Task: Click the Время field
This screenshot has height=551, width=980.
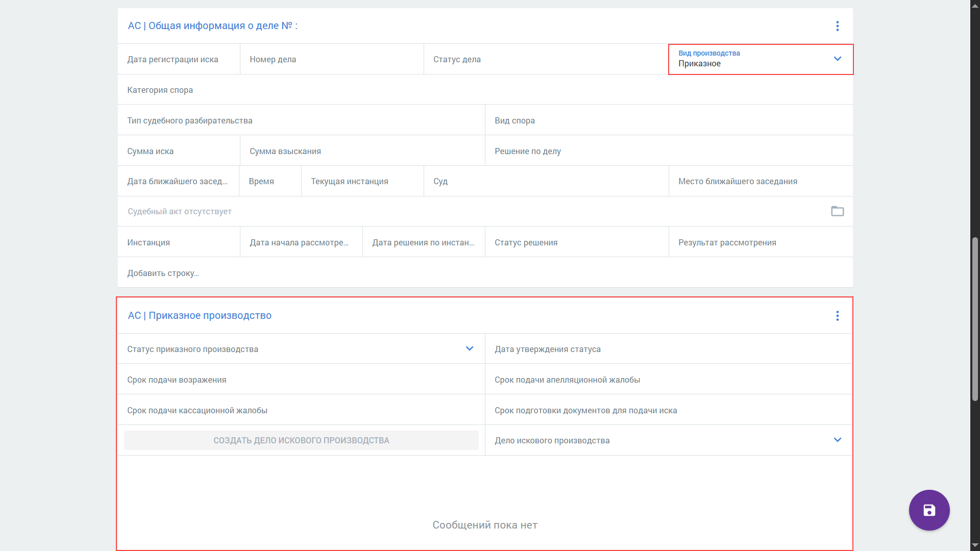Action: 270,181
